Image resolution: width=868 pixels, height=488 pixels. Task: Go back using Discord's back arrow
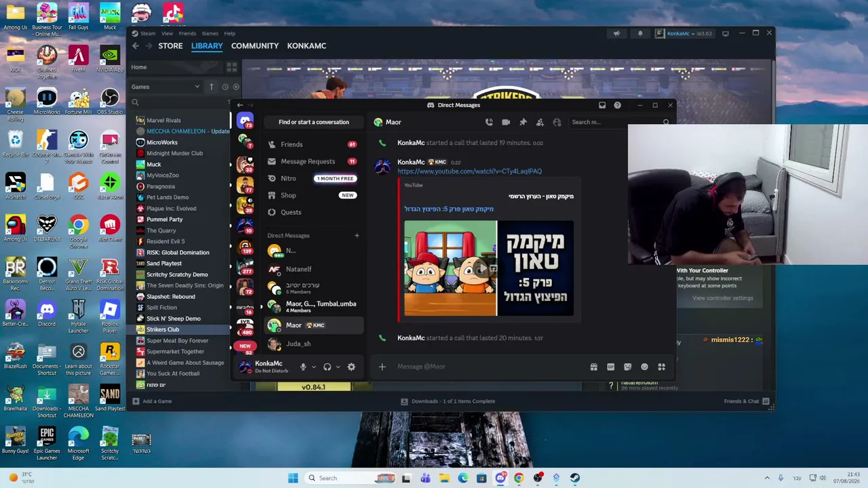click(x=239, y=105)
